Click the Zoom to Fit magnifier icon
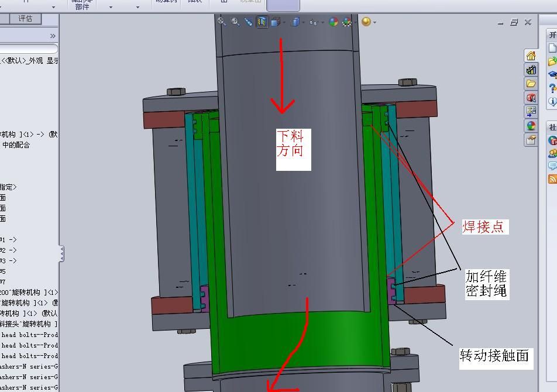The width and height of the screenshot is (557, 392). point(222,22)
